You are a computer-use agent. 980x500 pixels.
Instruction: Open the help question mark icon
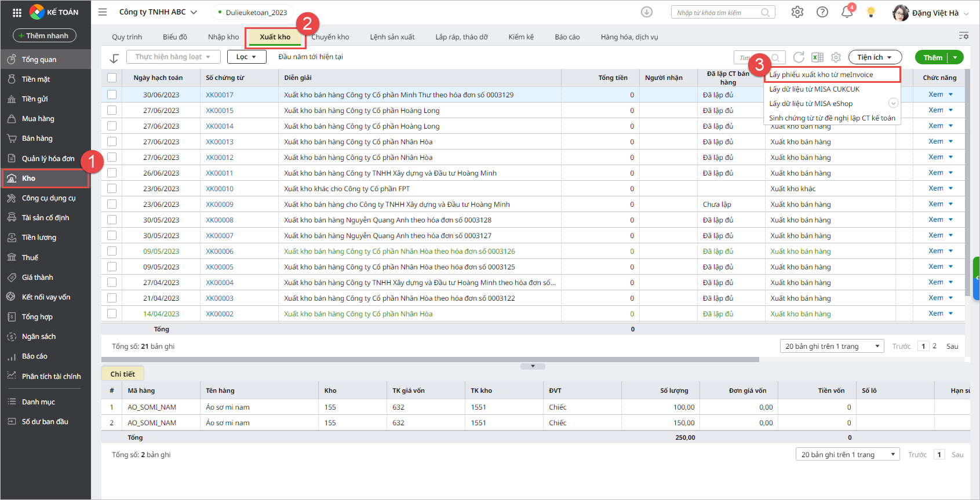tap(822, 12)
